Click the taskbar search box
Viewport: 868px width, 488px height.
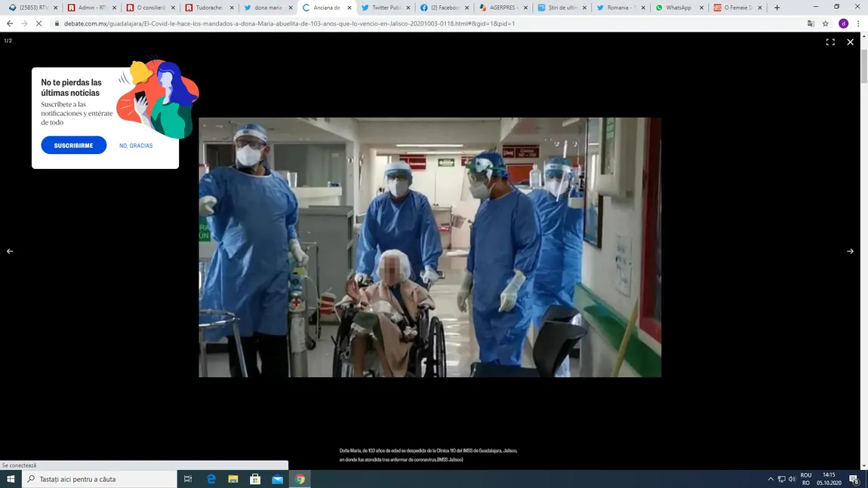[100, 479]
